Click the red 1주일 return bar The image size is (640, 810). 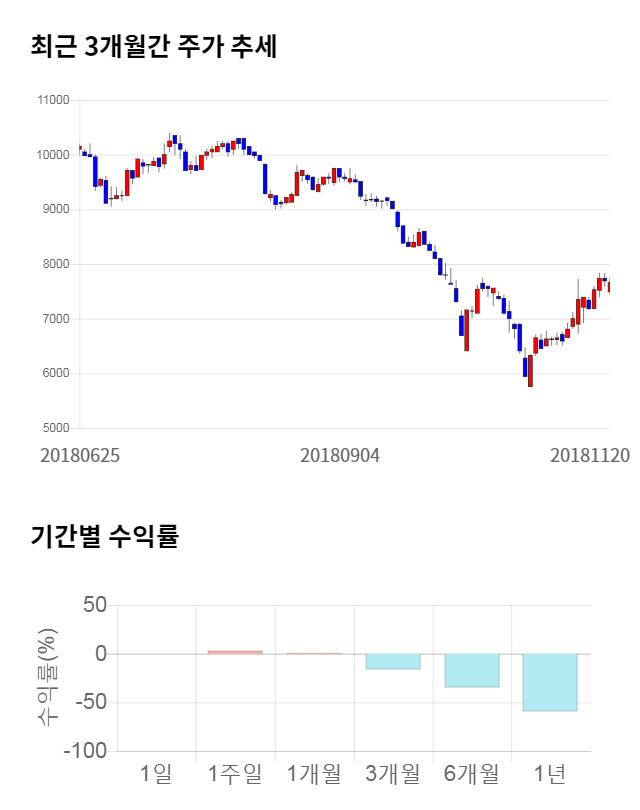(x=235, y=652)
